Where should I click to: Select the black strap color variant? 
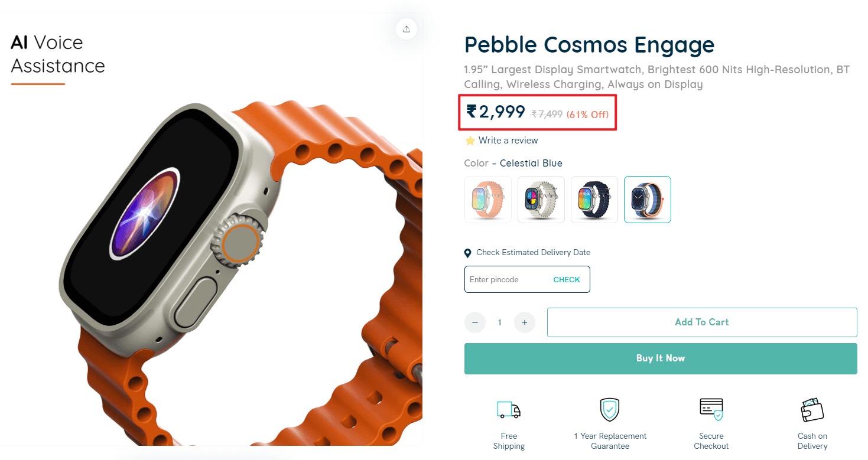594,200
